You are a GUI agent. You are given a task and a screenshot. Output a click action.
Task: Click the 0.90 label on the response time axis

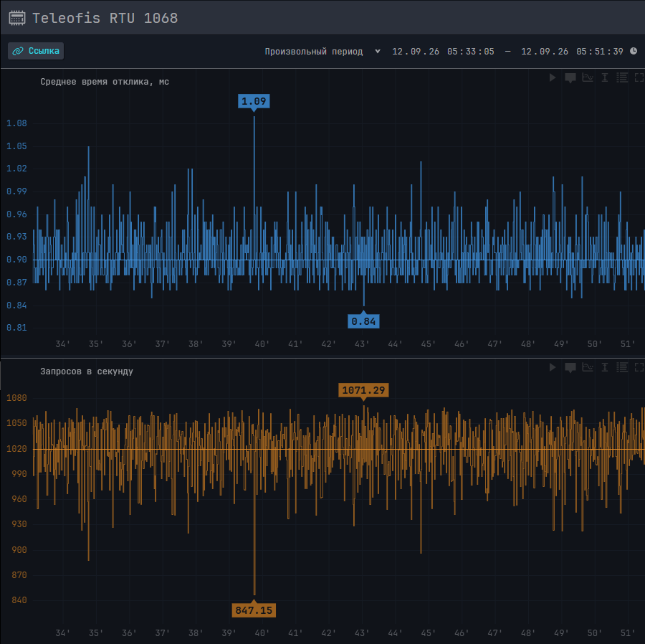pos(16,260)
